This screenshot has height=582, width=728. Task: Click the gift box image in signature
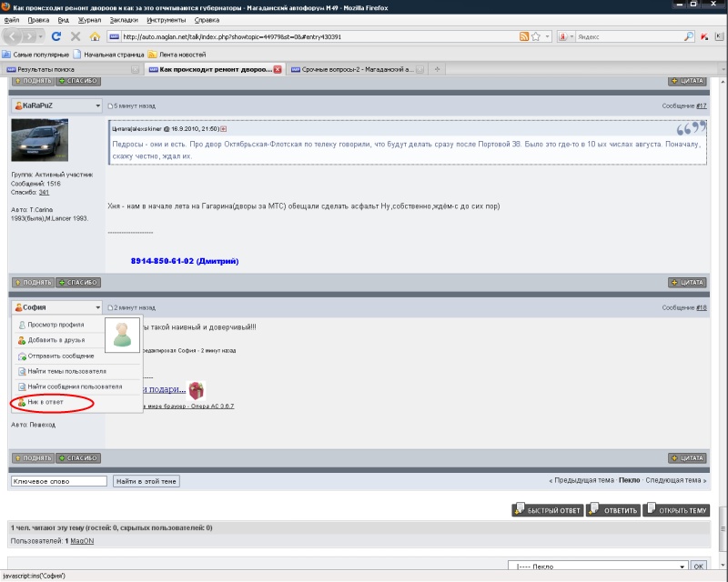click(196, 389)
